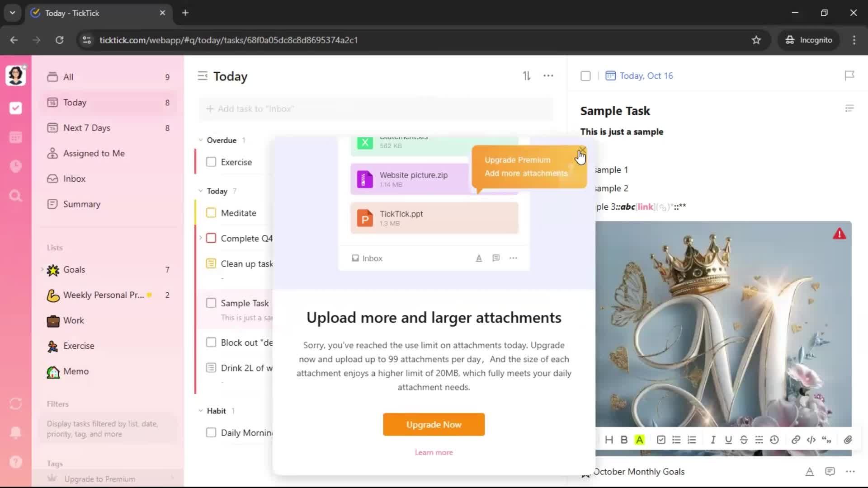This screenshot has height=488, width=868.
Task: Open the search icon in left sidebar
Action: pyautogui.click(x=16, y=196)
